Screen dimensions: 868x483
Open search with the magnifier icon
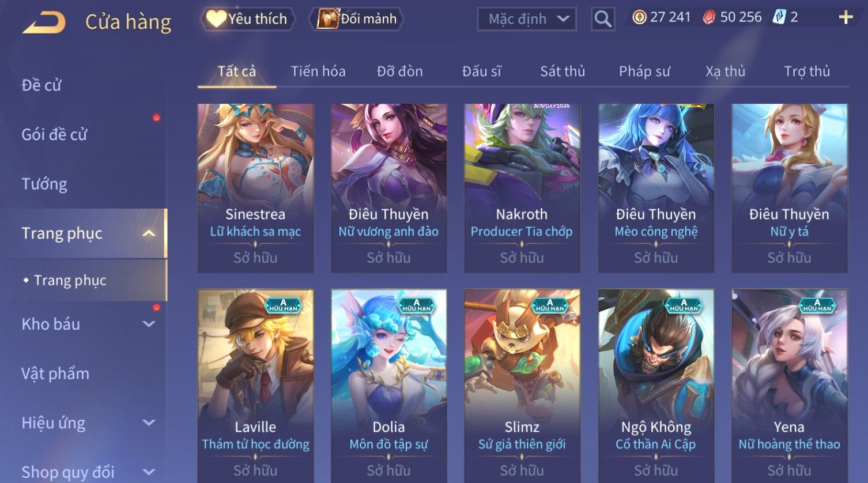[x=603, y=19]
